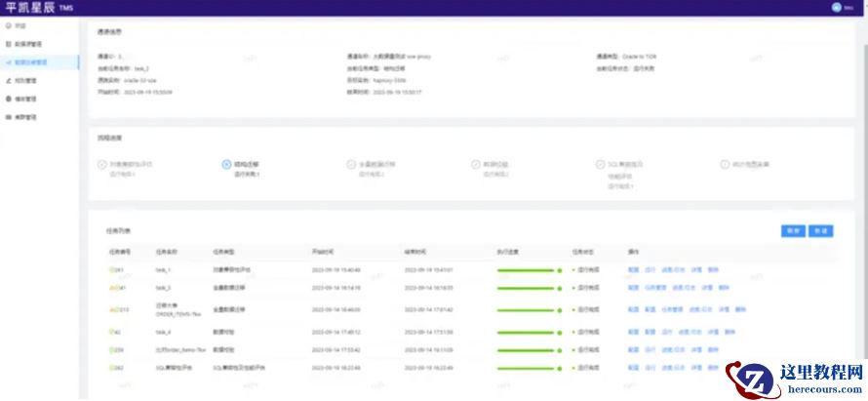868x401 pixels.
Task: Click the status icon in the 迁移大表 row
Action: [112, 309]
